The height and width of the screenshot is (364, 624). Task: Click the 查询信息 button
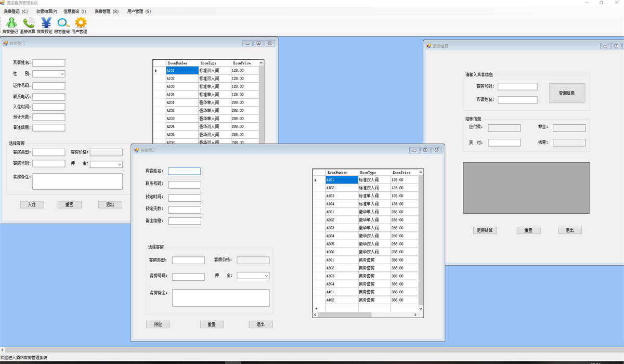click(567, 93)
